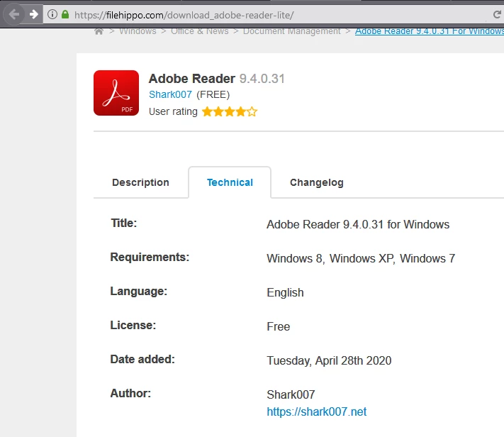Image resolution: width=504 pixels, height=437 pixels.
Task: Click the 'Tuesday, April 28th 2020' date value
Action: point(329,360)
